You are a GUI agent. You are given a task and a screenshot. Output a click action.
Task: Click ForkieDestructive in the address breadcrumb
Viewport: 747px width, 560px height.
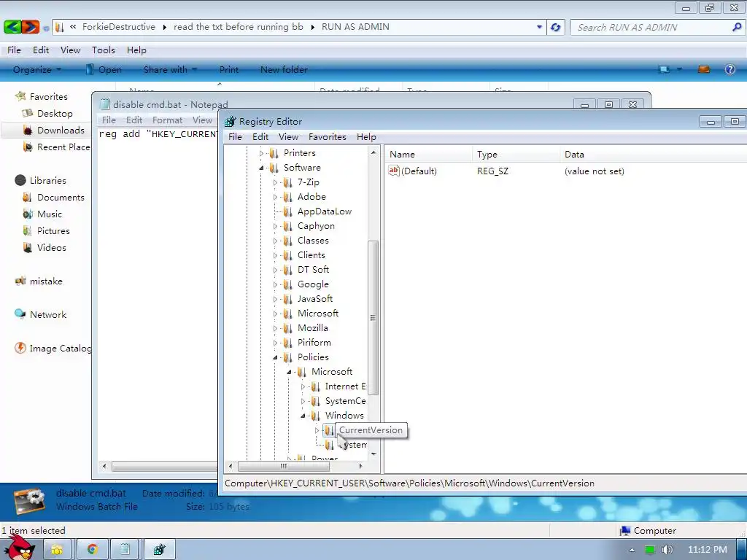[x=119, y=27]
